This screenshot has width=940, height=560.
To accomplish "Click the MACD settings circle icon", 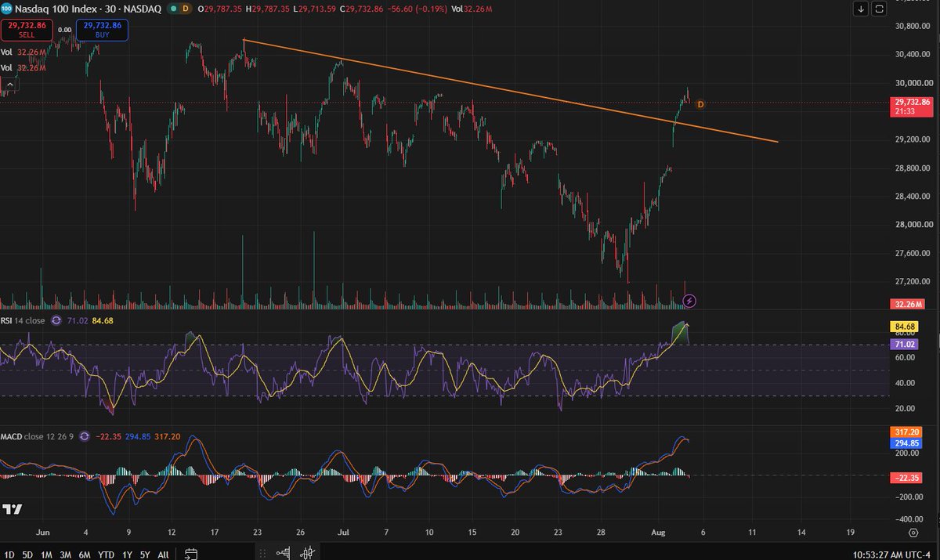I will [x=85, y=436].
